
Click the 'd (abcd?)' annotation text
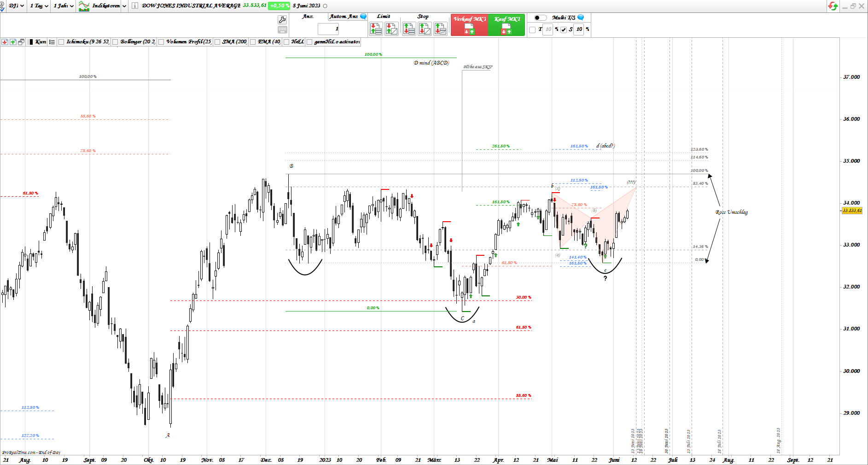point(606,146)
